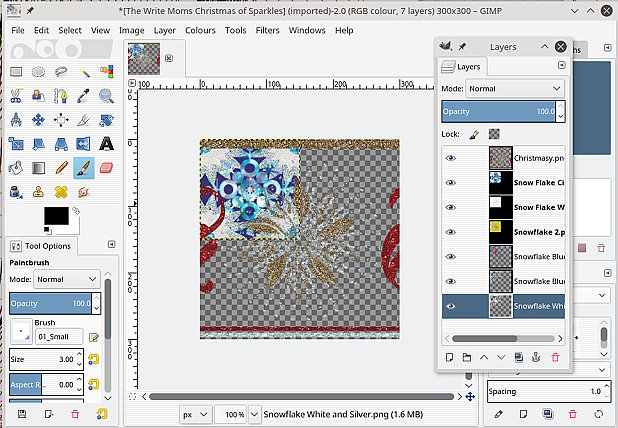Select the Alignment tool
Image resolution: width=618 pixels, height=428 pixels.
click(x=61, y=120)
